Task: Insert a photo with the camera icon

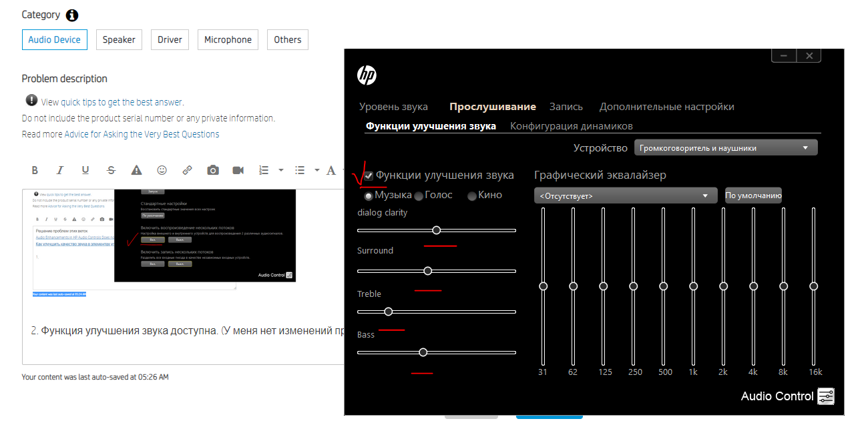Action: point(213,170)
